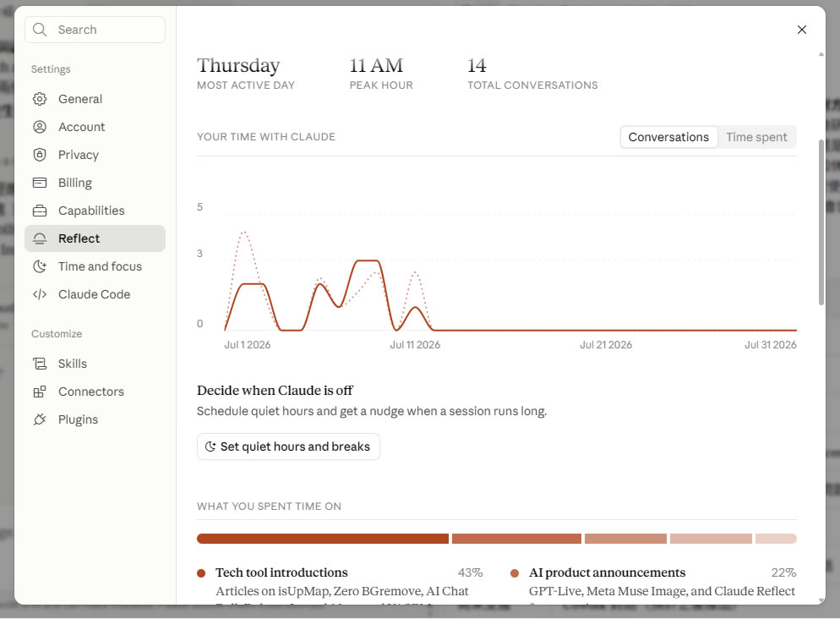Open General settings via the gear icon
This screenshot has width=840, height=619.
[40, 99]
